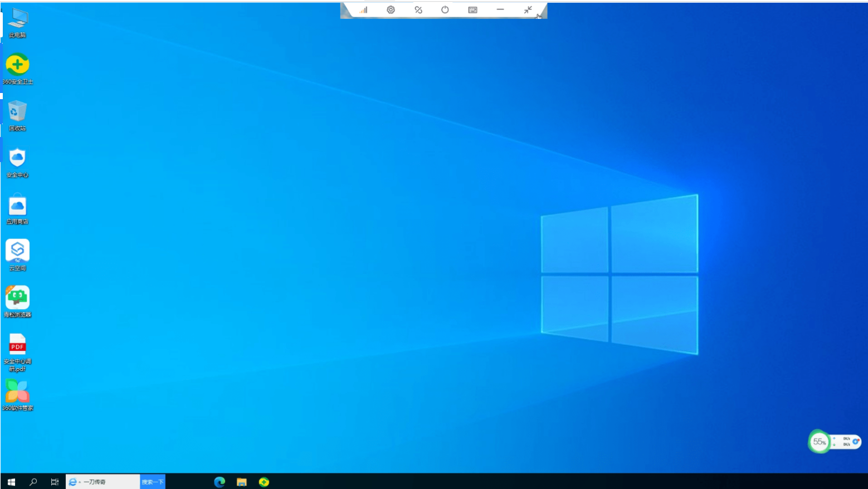
Task: Exit full screen using the shrink arrows icon
Action: [x=528, y=10]
